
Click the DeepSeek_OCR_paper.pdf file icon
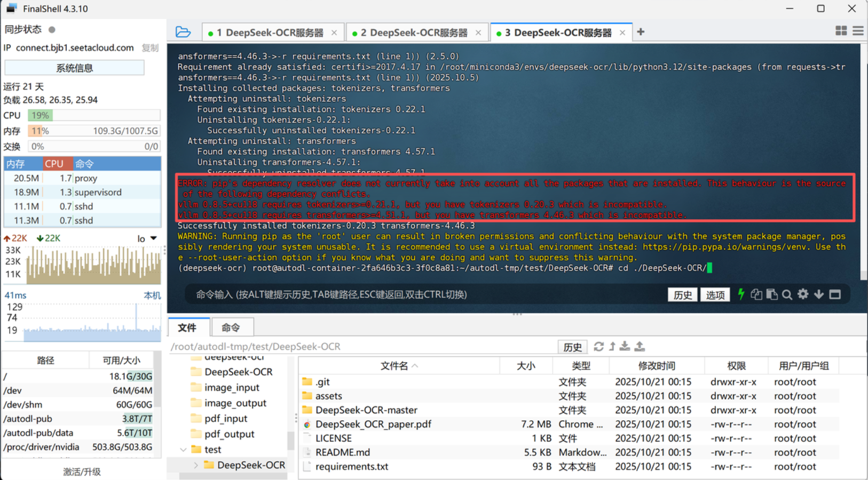[307, 425]
